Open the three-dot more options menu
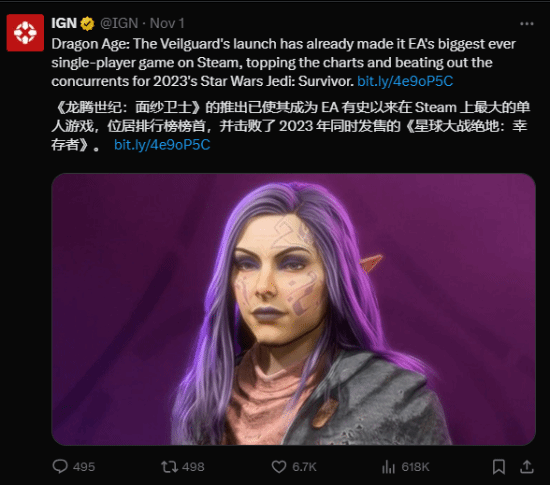Image resolution: width=550 pixels, height=485 pixels. [x=526, y=24]
